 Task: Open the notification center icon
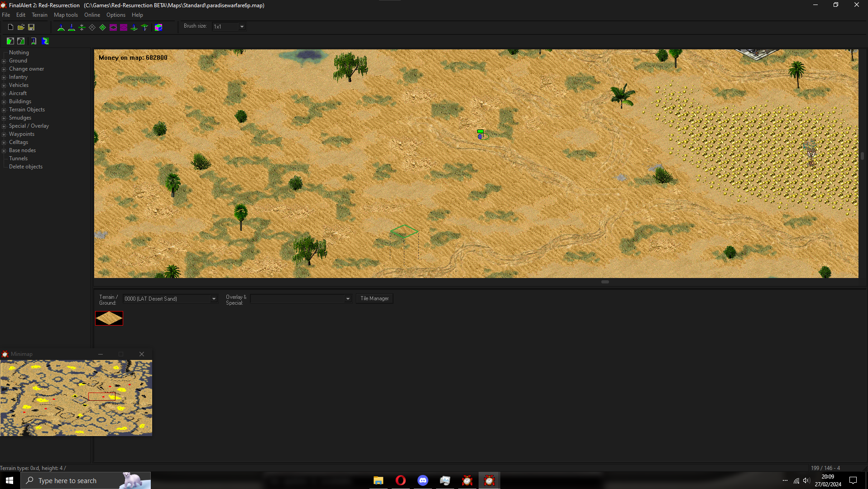853,480
